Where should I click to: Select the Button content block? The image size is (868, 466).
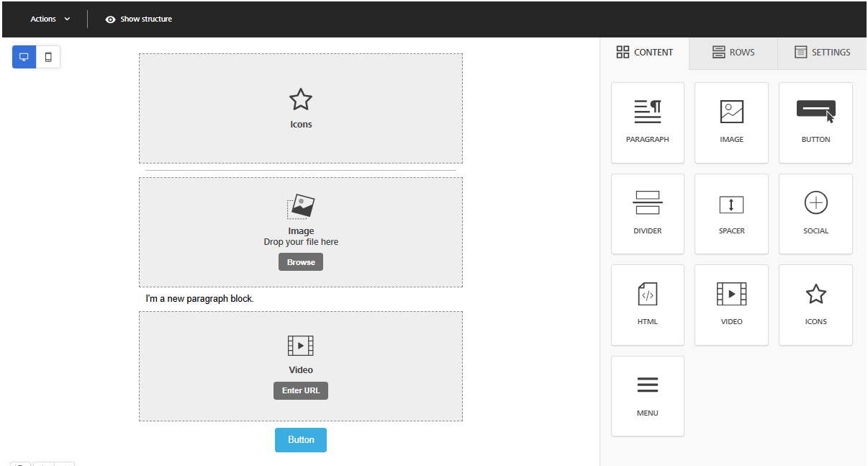tap(815, 122)
